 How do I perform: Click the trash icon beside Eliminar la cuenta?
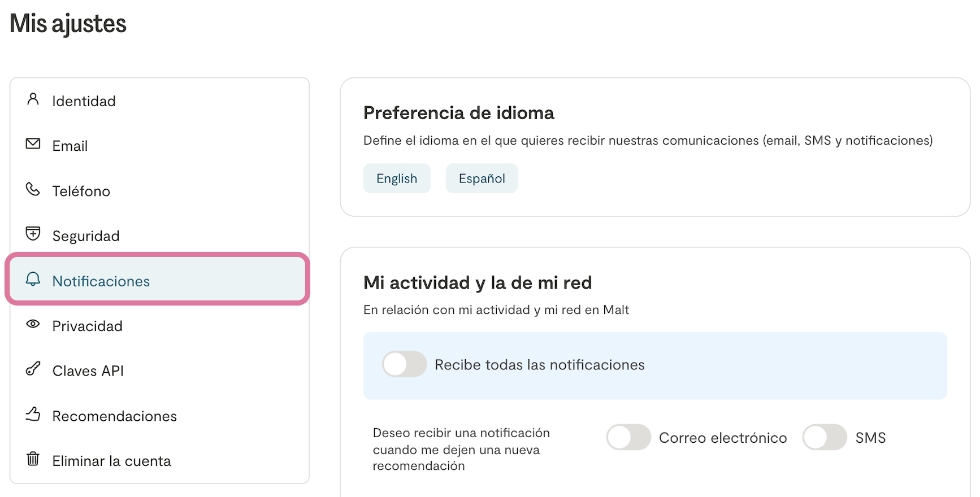tap(33, 459)
